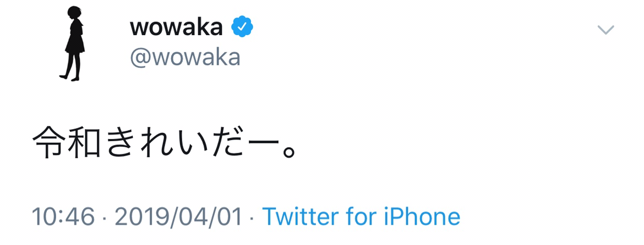The height and width of the screenshot is (245, 644).
Task: Click the word for in source label
Action: point(359,217)
